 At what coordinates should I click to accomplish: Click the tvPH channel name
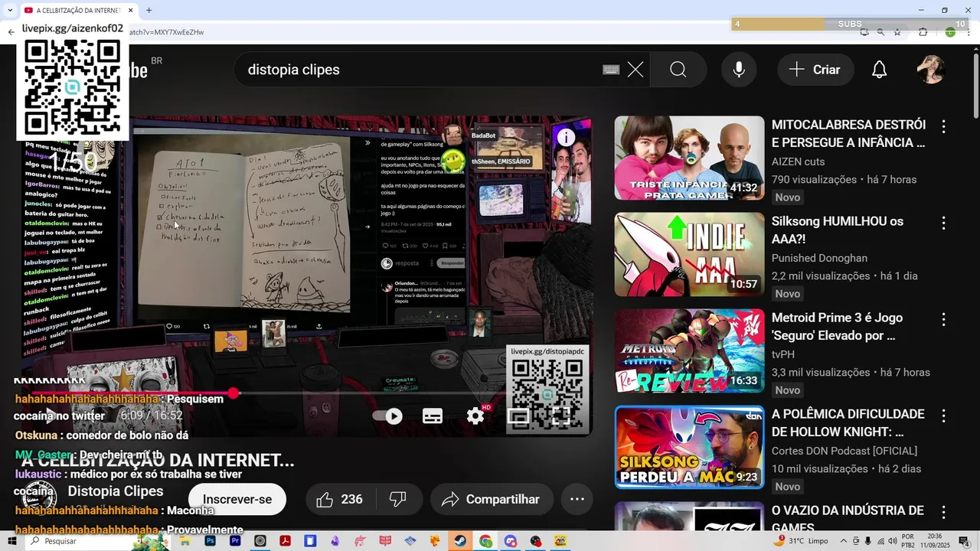click(x=783, y=354)
